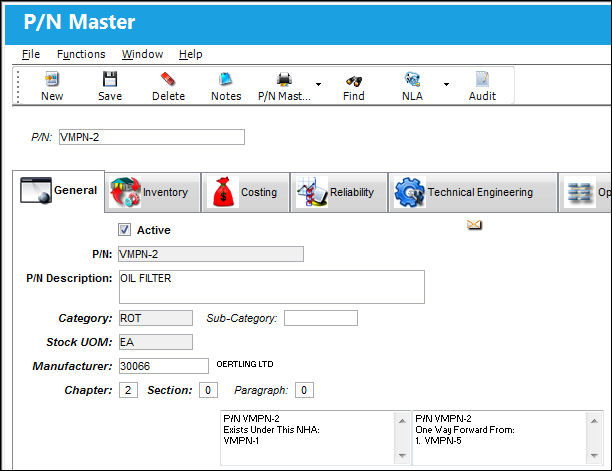Click the toolbar grip handle
612x471 pixels.
tap(18, 86)
